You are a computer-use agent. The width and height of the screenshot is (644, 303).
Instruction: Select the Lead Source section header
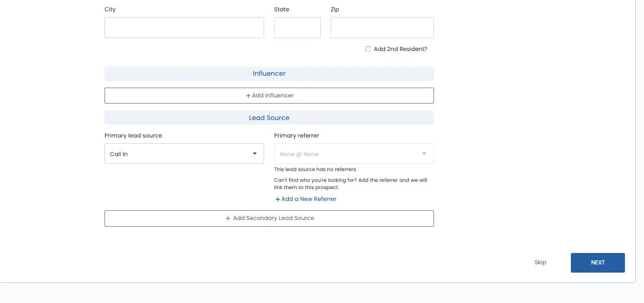click(269, 118)
